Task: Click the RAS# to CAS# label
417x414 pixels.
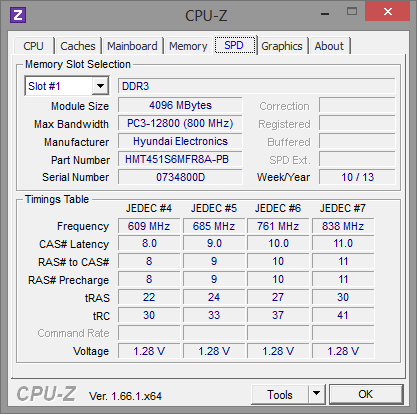Action: click(x=74, y=262)
